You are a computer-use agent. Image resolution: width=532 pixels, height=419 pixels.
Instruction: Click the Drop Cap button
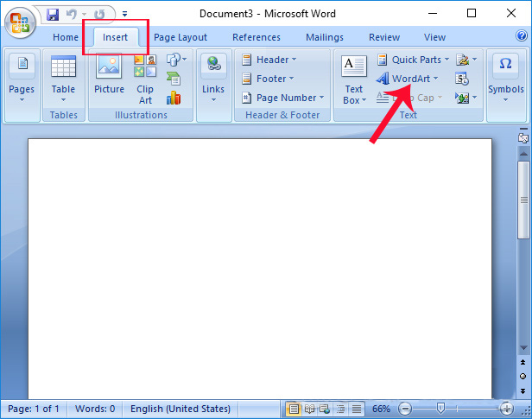click(409, 98)
